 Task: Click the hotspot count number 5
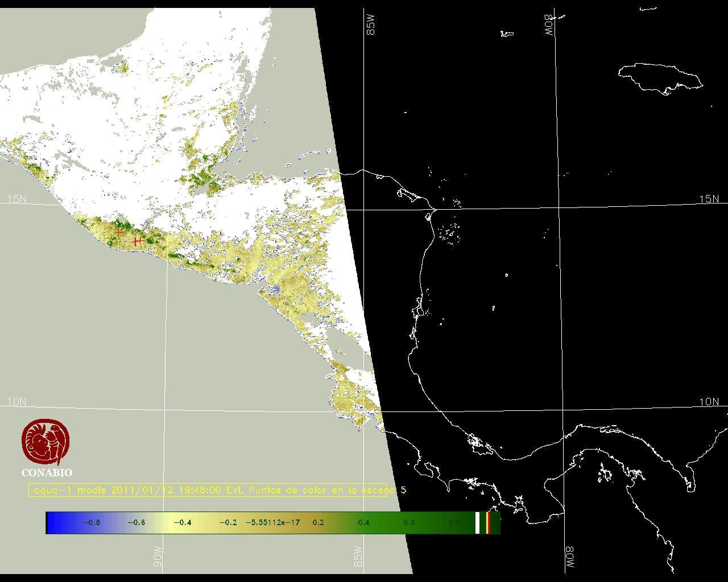(403, 490)
